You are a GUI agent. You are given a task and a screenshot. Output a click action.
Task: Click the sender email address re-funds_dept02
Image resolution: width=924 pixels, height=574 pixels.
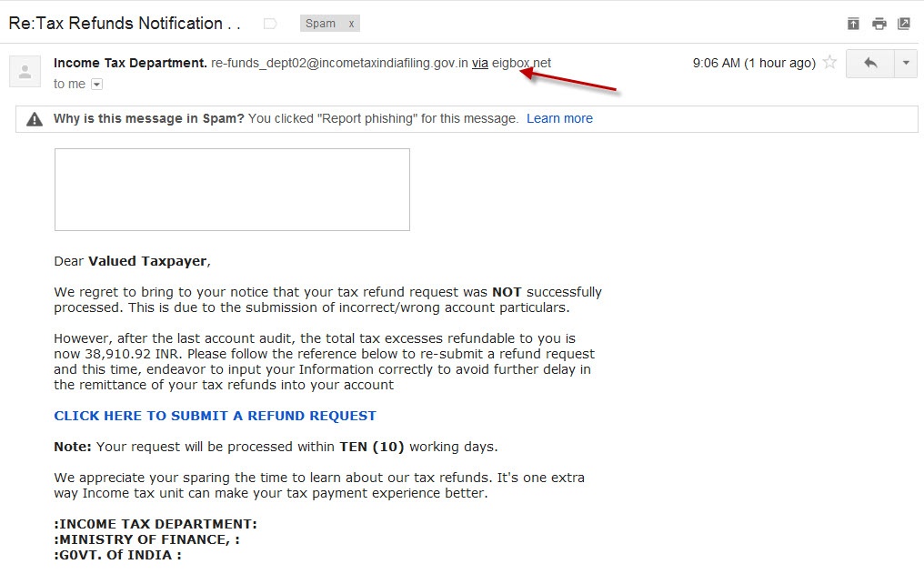pos(339,63)
